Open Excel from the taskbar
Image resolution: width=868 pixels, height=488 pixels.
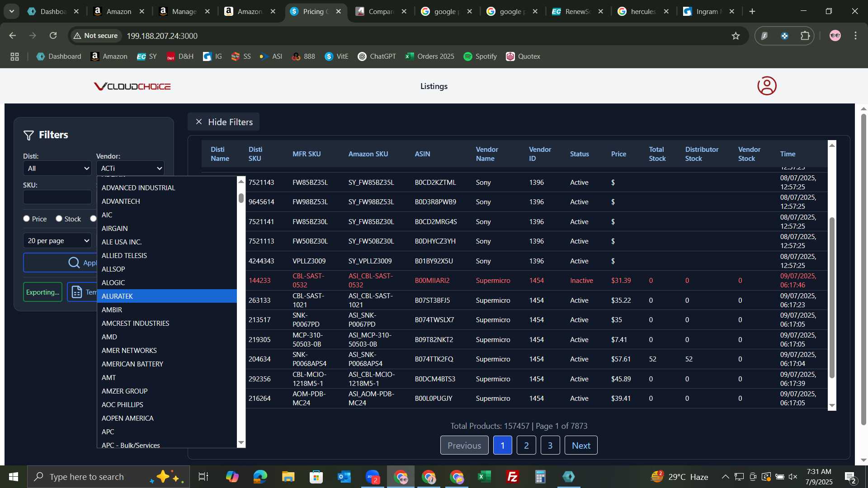click(484, 477)
